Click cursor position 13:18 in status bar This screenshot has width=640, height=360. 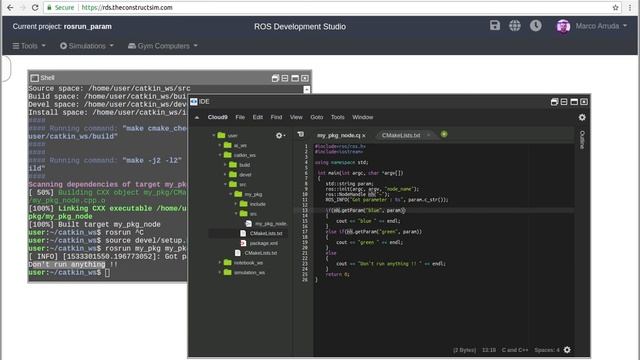[489, 350]
